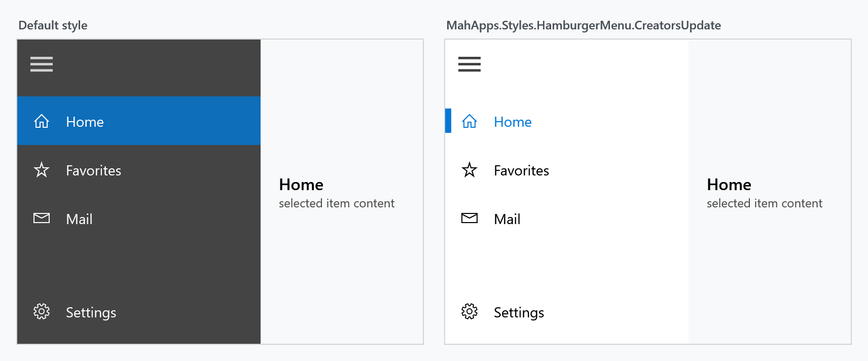Click the gear icon in dark menu
Image resolution: width=868 pixels, height=361 pixels.
(x=42, y=311)
